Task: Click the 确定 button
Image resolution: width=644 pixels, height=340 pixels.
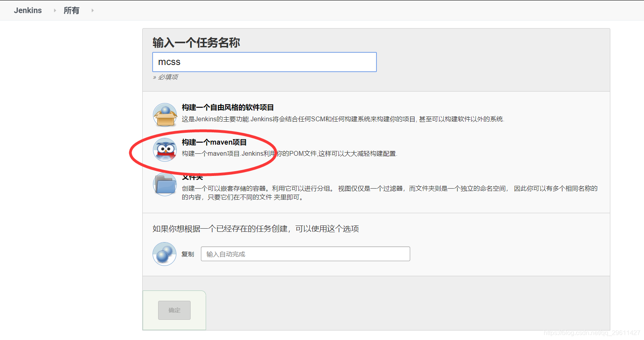Action: pos(174,310)
